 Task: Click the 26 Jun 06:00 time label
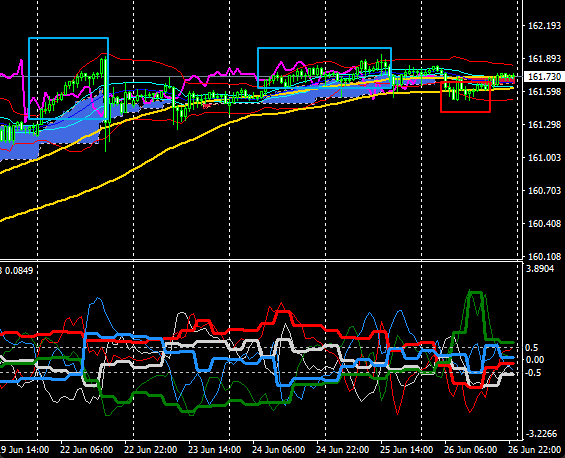(x=471, y=450)
